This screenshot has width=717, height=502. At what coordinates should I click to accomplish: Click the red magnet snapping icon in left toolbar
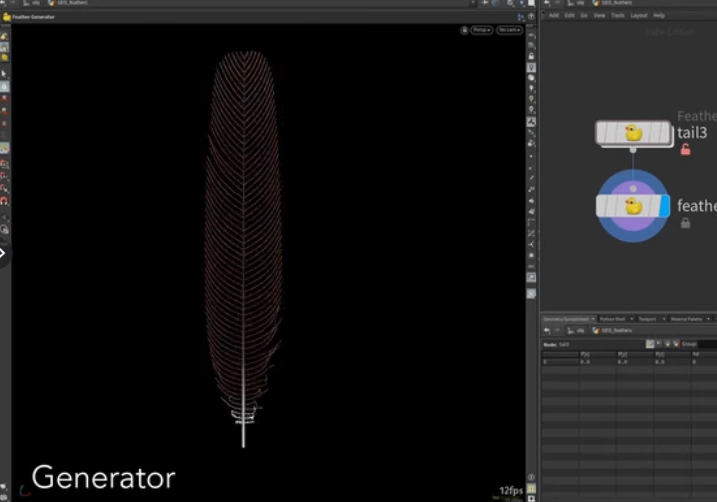tap(4, 201)
